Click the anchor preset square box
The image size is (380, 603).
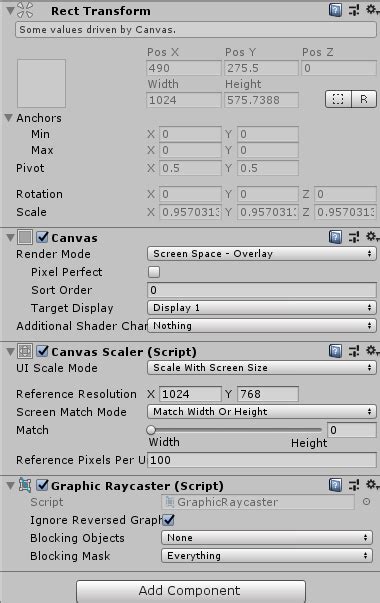coord(41,83)
